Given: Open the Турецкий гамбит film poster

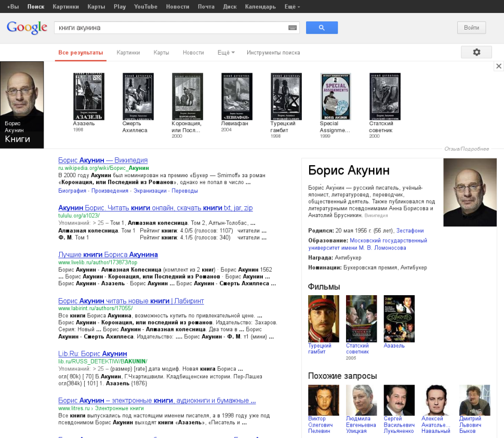Looking at the screenshot, I should pos(323,318).
